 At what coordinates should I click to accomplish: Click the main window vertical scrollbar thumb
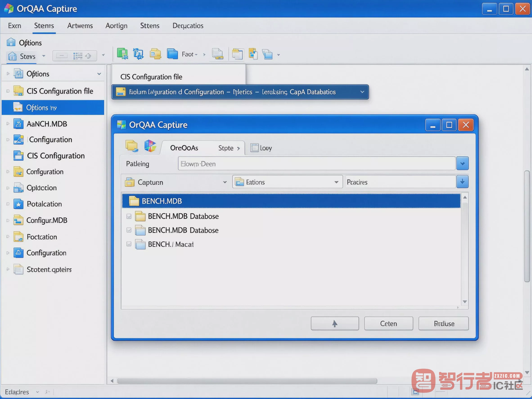(527, 226)
